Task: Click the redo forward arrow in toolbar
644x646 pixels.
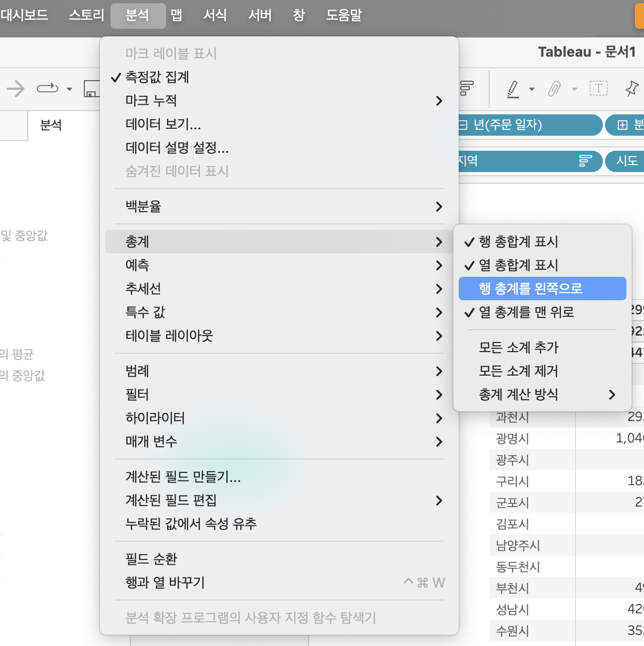Action: 15,88
